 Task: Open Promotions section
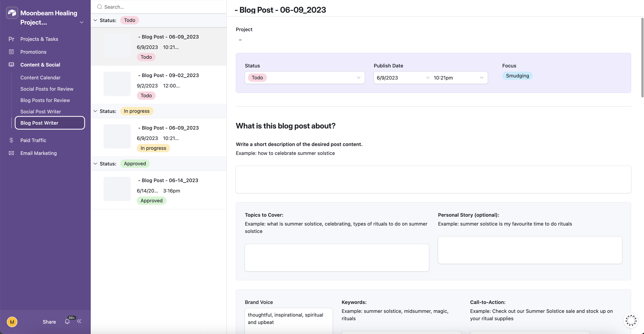click(33, 52)
